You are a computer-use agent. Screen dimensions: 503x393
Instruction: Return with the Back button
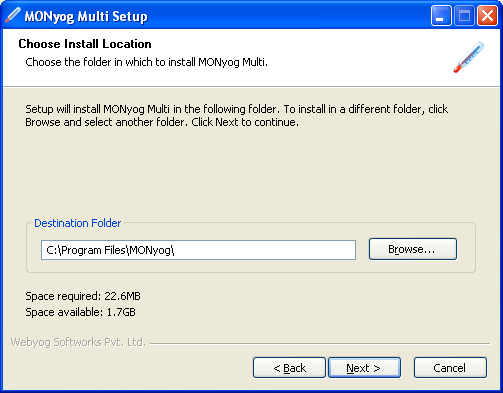point(289,368)
